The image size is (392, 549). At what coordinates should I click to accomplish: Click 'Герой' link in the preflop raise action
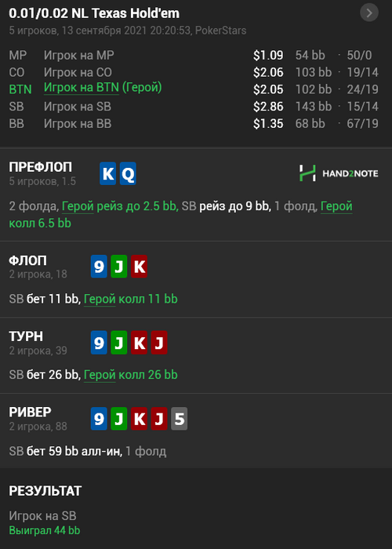click(78, 206)
